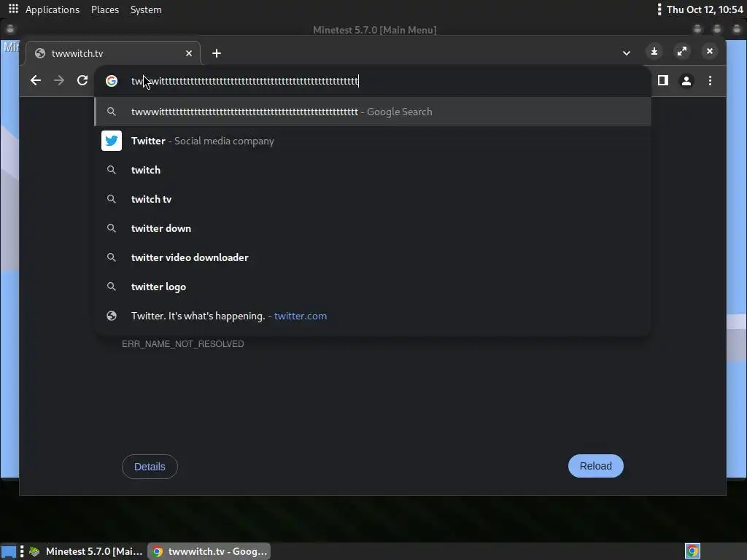Viewport: 747px width, 560px height.
Task: Choose the 'twitter logo' suggestion
Action: (x=373, y=287)
